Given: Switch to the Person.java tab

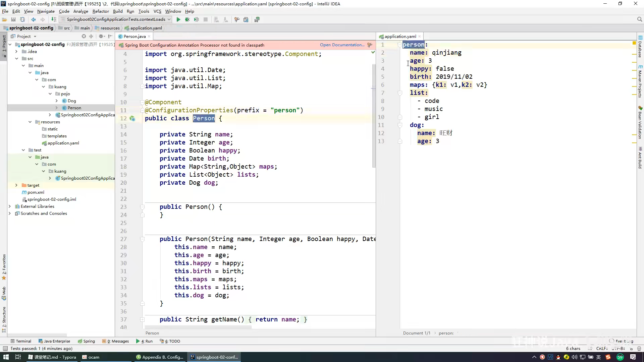Looking at the screenshot, I should [x=134, y=36].
